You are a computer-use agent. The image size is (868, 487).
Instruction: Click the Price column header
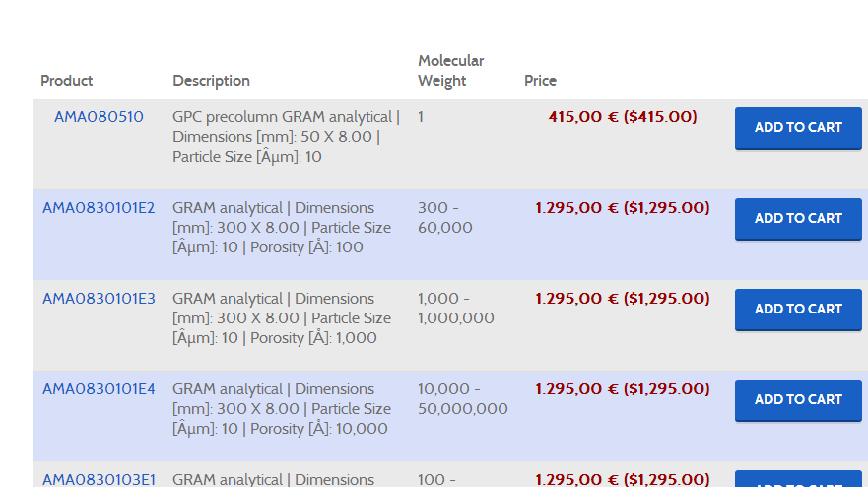tap(540, 81)
